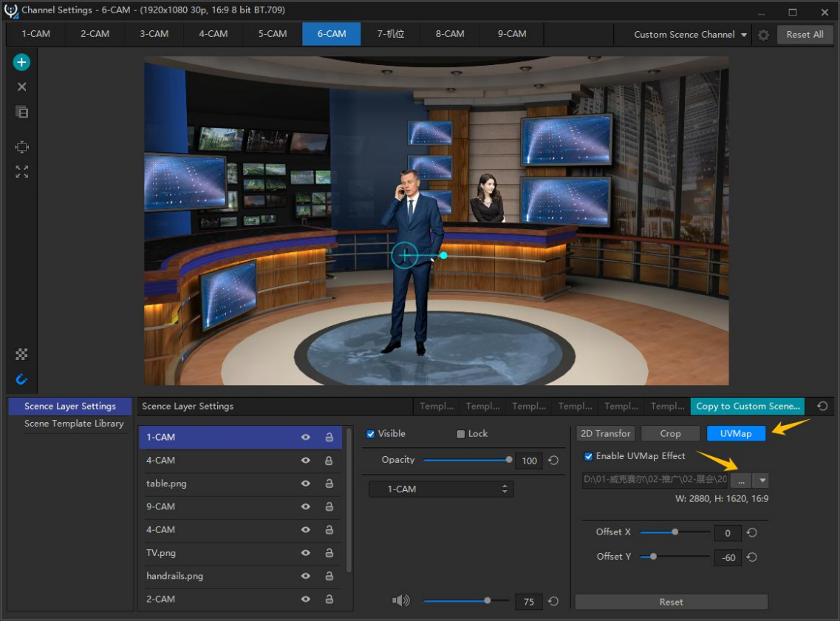840x621 pixels.
Task: Reset the Opacity value with its reset icon
Action: pos(553,461)
